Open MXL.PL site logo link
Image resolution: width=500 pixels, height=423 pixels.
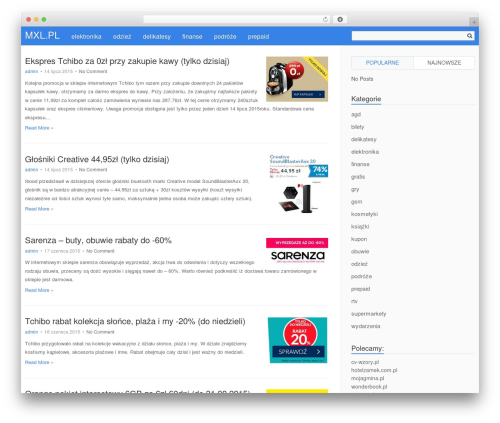(42, 36)
